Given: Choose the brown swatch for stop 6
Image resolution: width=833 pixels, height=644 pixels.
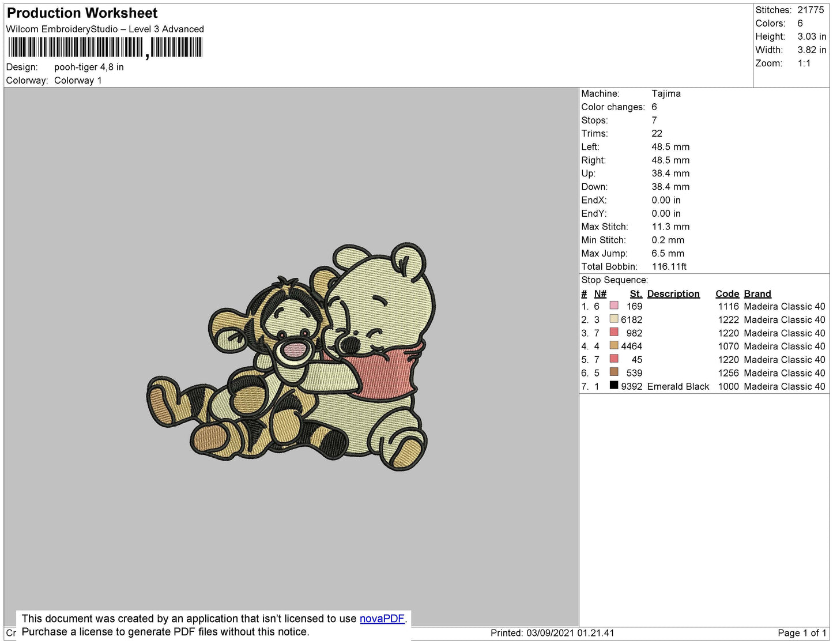Looking at the screenshot, I should point(614,372).
